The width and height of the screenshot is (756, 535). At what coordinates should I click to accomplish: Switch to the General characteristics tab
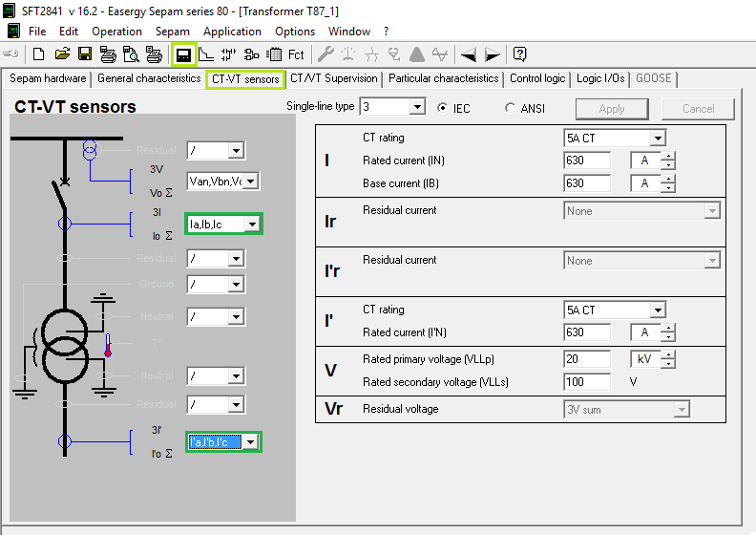pyautogui.click(x=149, y=78)
